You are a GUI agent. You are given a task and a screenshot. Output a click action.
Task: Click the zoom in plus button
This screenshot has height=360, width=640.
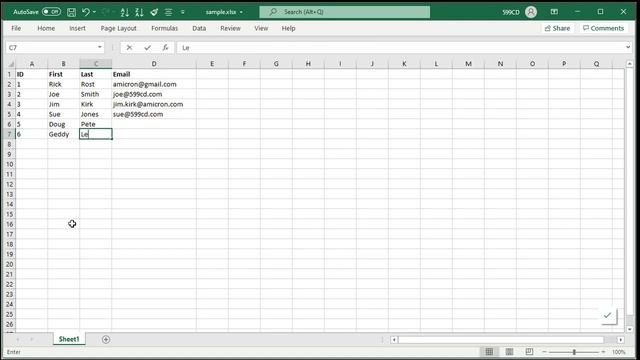[603, 352]
